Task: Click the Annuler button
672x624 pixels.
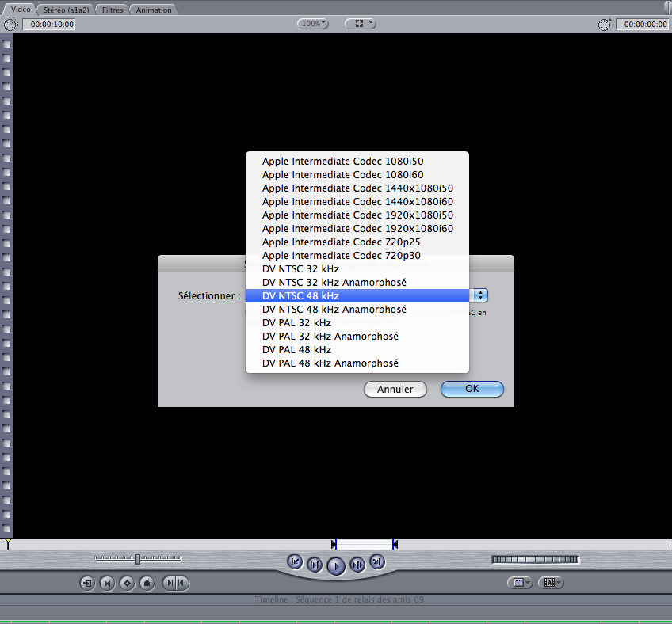Action: pos(395,389)
